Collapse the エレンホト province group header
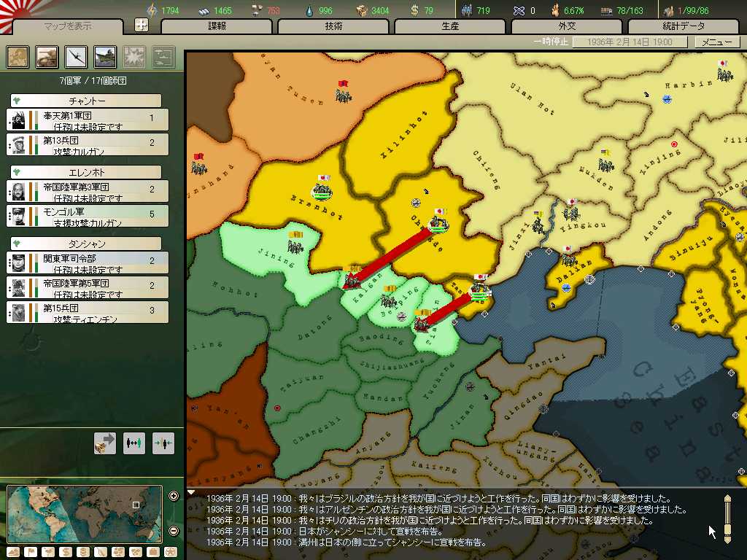 86,172
